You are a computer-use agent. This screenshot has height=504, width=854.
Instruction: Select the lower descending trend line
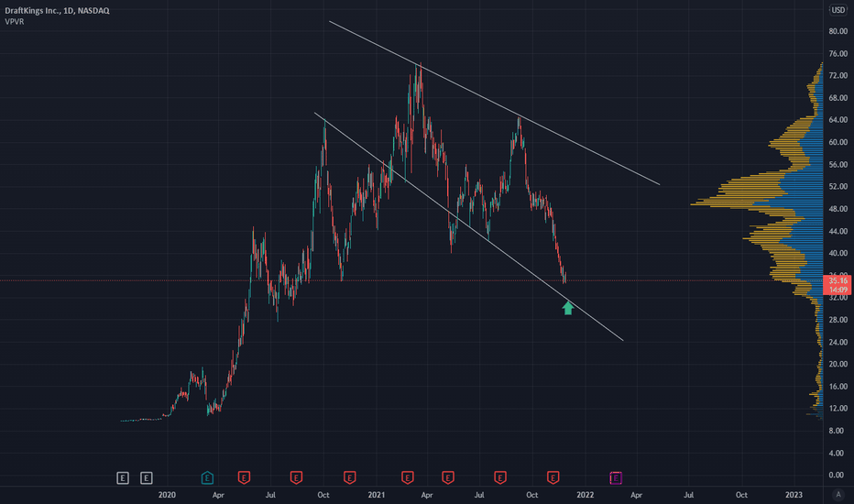[469, 226]
